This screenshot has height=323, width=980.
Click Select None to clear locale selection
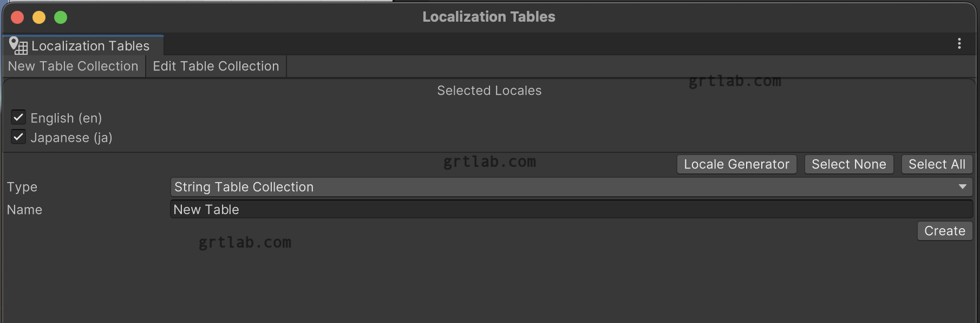848,164
